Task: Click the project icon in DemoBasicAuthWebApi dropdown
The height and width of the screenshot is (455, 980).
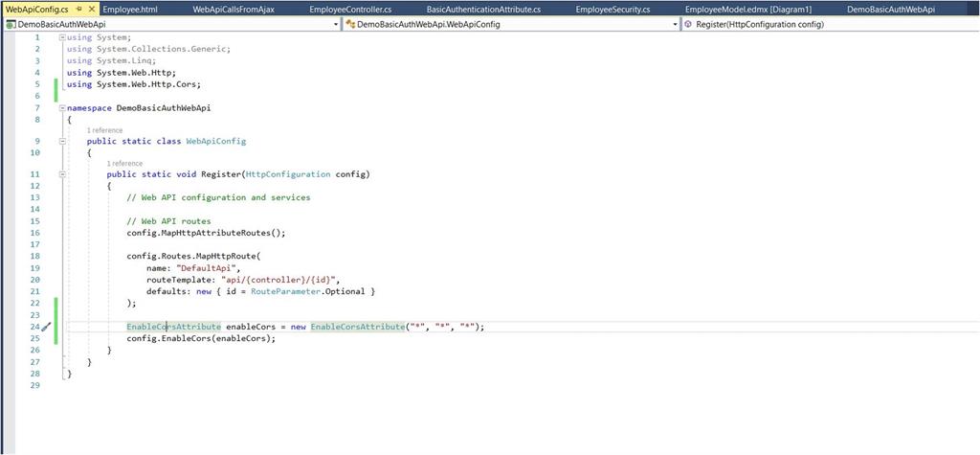Action: coord(11,24)
